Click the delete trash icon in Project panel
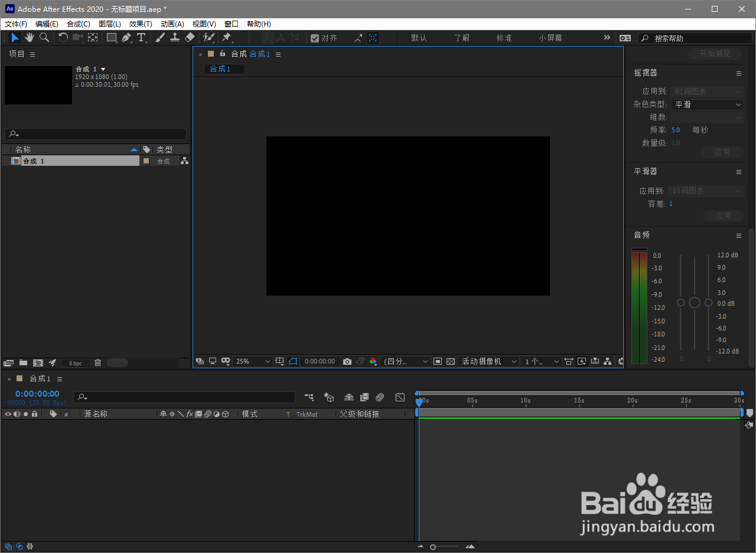756x553 pixels. click(x=98, y=363)
